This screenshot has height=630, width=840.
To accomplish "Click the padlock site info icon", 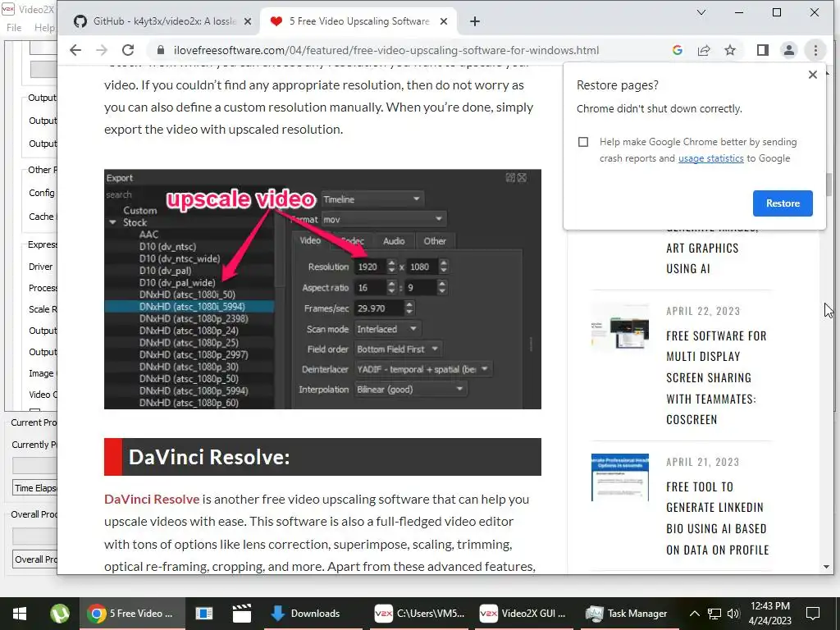I will coord(160,50).
